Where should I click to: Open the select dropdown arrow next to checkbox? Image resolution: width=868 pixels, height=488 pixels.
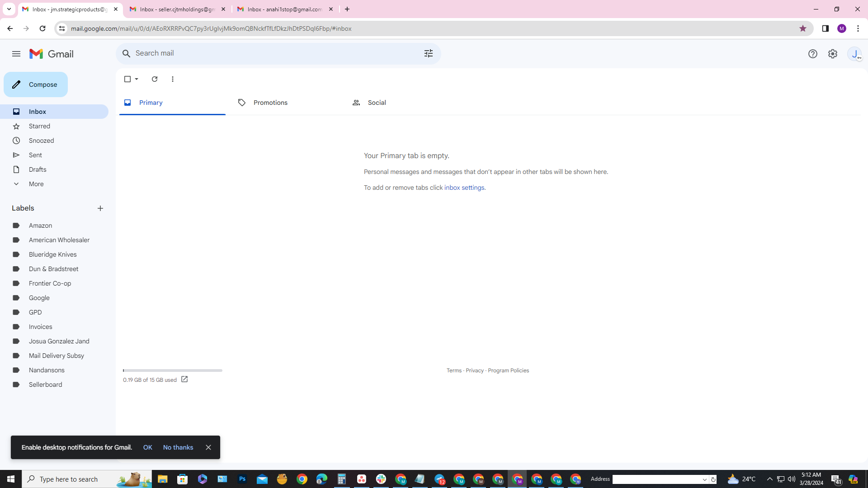137,79
